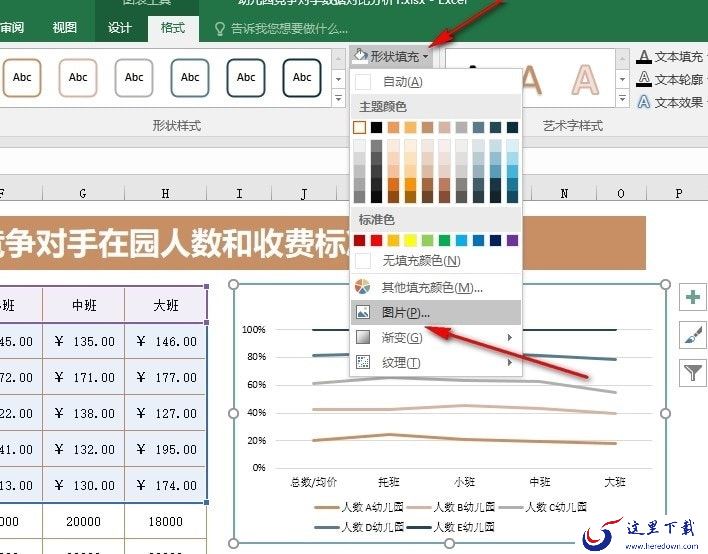The width and height of the screenshot is (708, 554).
Task: Open Texture (纹理) submenu
Action: coord(436,362)
